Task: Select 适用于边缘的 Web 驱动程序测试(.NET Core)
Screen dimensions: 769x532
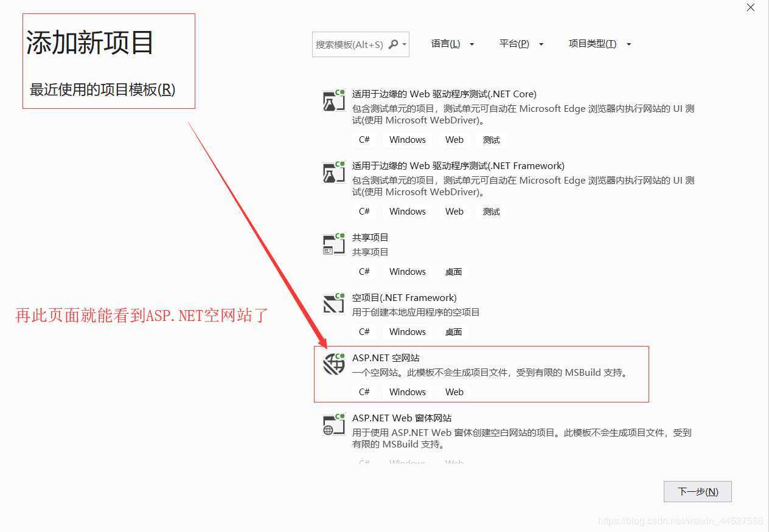Action: click(x=444, y=94)
